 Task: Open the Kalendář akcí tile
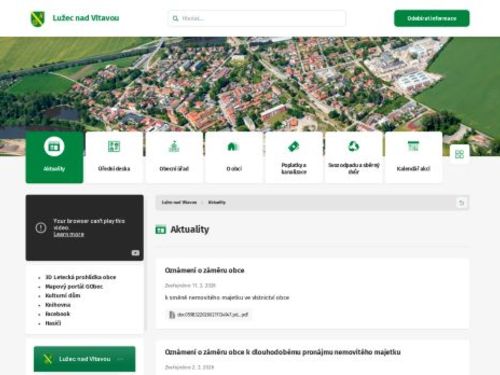413,157
